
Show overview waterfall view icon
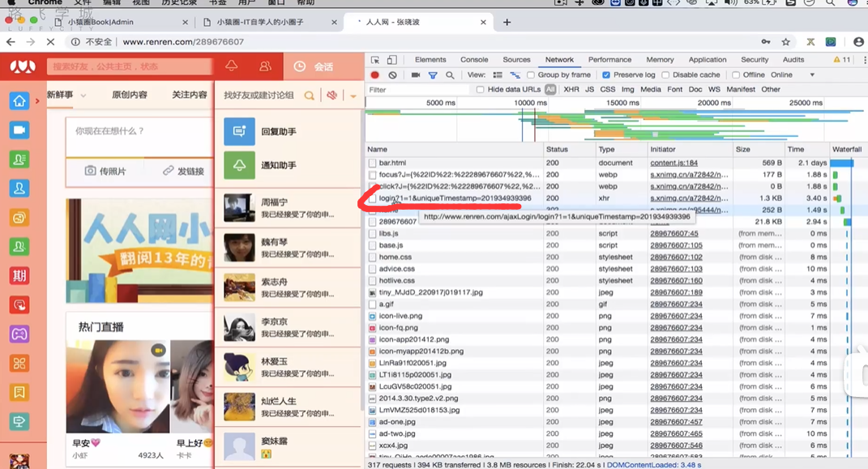515,75
